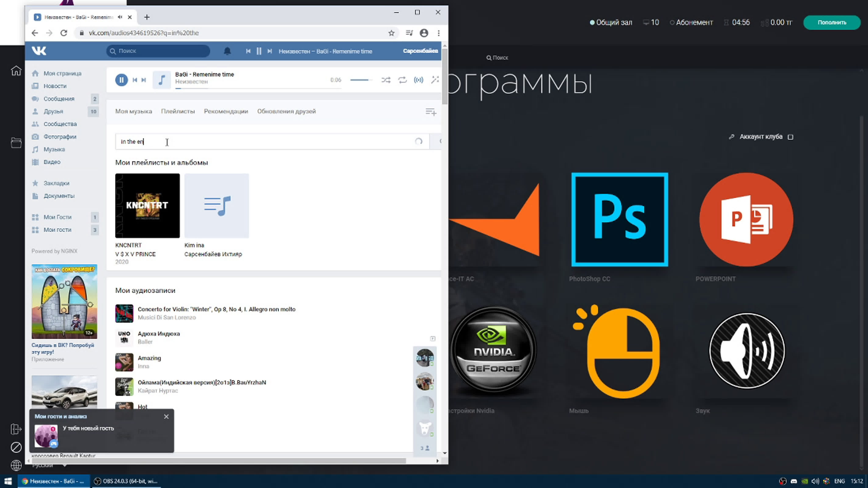868x488 pixels.
Task: Adjust the player volume slider
Action: pyautogui.click(x=361, y=80)
